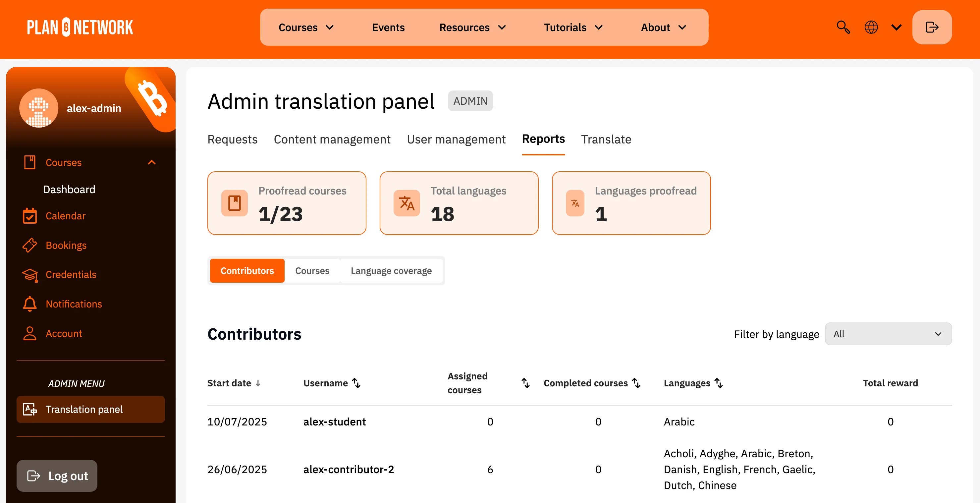980x503 pixels.
Task: Toggle Start date sort arrow
Action: coord(258,383)
